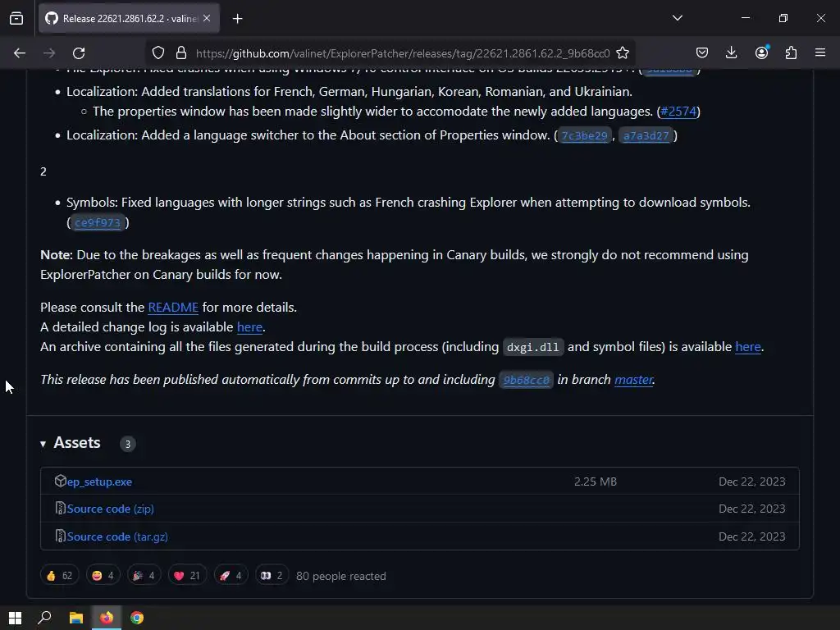Open the build archive 'here' link

click(x=748, y=347)
